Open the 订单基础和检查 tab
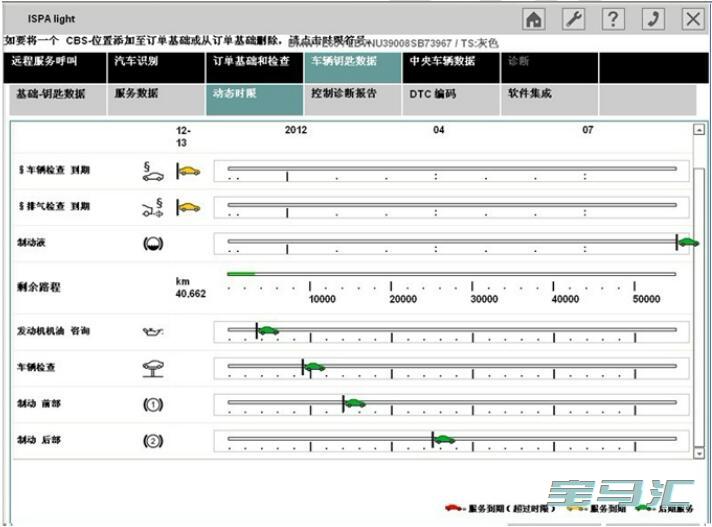 tap(254, 68)
